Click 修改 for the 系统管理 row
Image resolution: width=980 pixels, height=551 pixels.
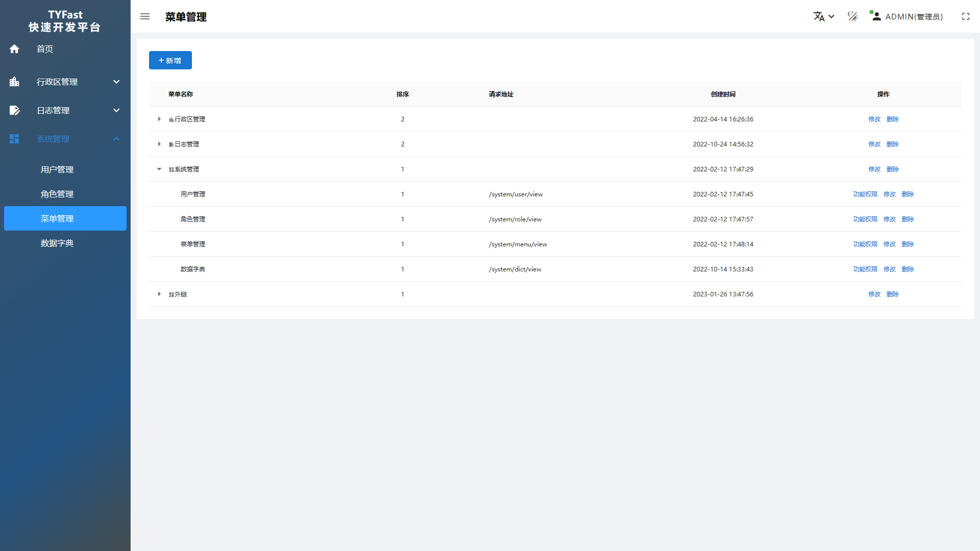874,169
